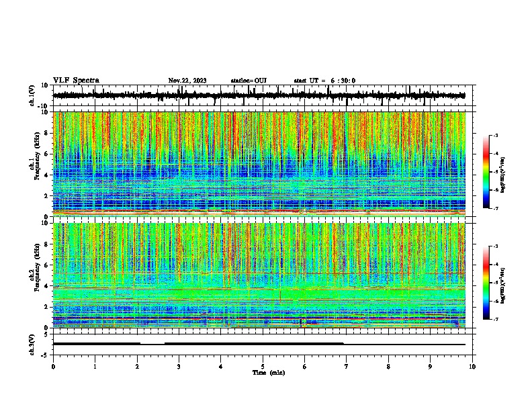Click the ch.1 waveform trace panel
The width and height of the screenshot is (532, 411).
264,95
